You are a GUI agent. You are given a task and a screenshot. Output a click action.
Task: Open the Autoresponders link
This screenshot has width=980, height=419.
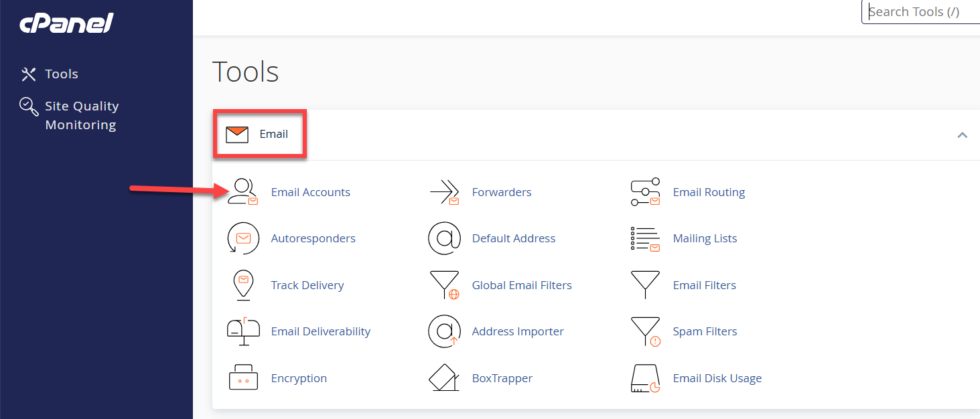[313, 238]
